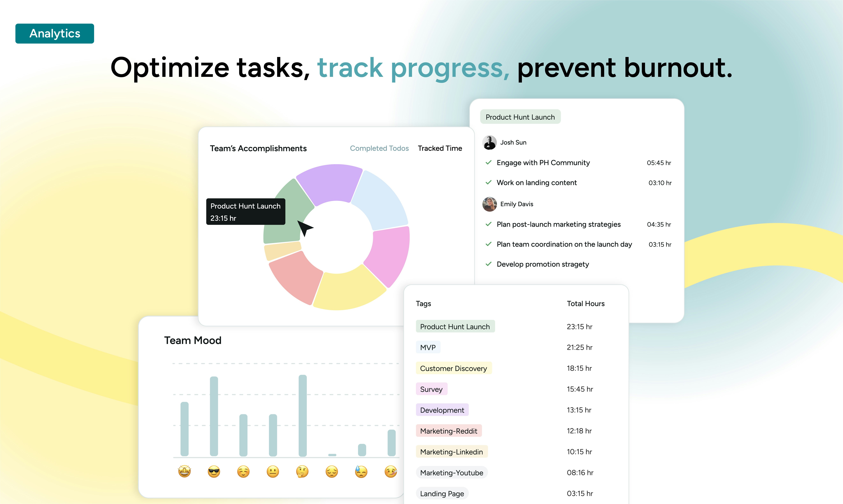Click the sunglasses emoji in Team Mood

pos(214,471)
